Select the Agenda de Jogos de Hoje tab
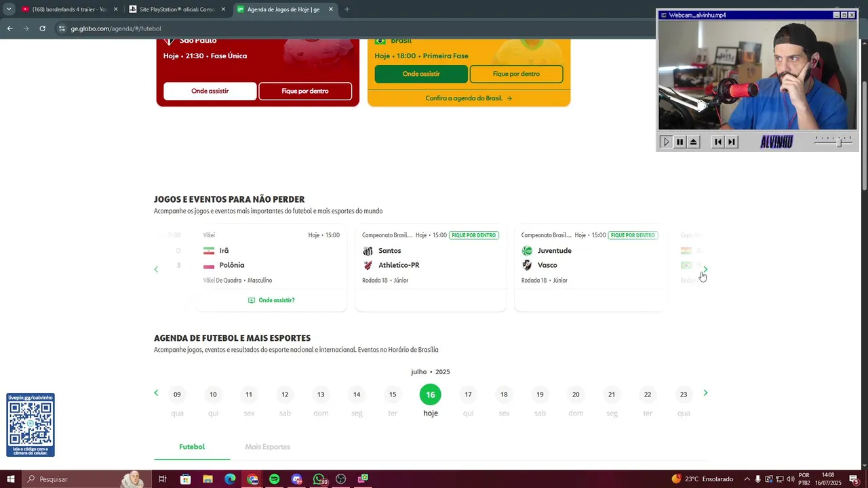 tap(285, 9)
